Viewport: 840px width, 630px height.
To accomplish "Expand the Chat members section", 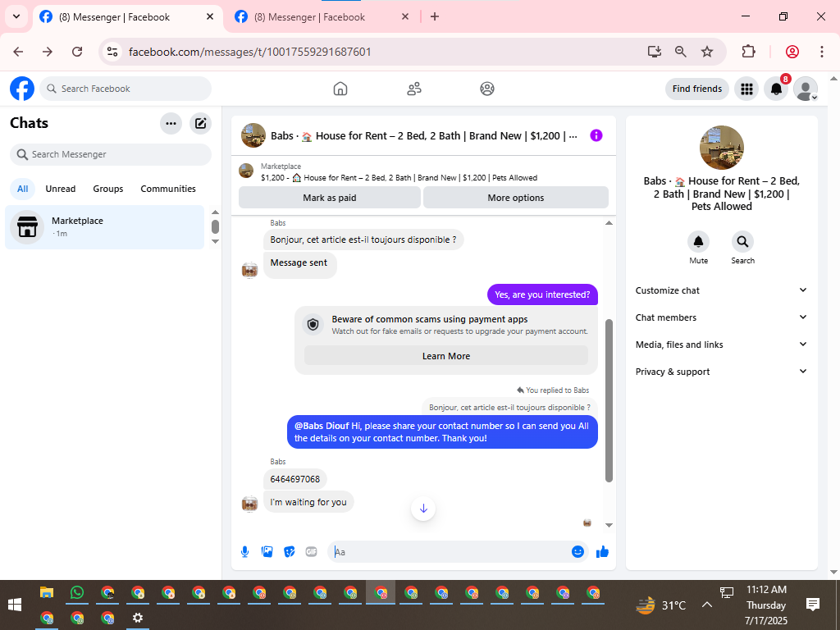I will [x=721, y=317].
